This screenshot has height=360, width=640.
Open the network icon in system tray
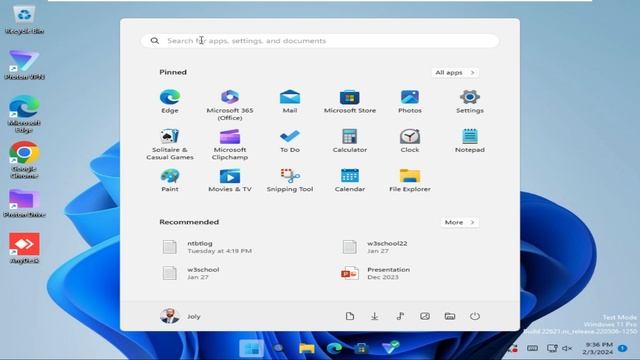pos(552,348)
